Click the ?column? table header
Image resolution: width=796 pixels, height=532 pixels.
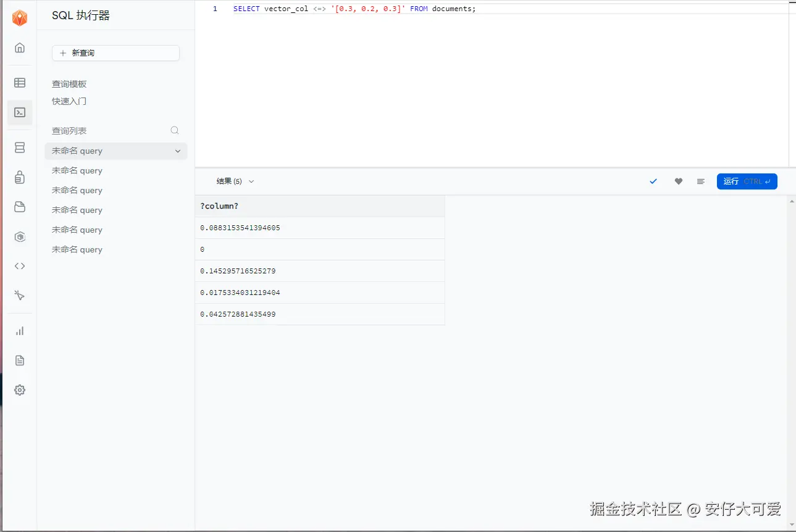tap(320, 206)
